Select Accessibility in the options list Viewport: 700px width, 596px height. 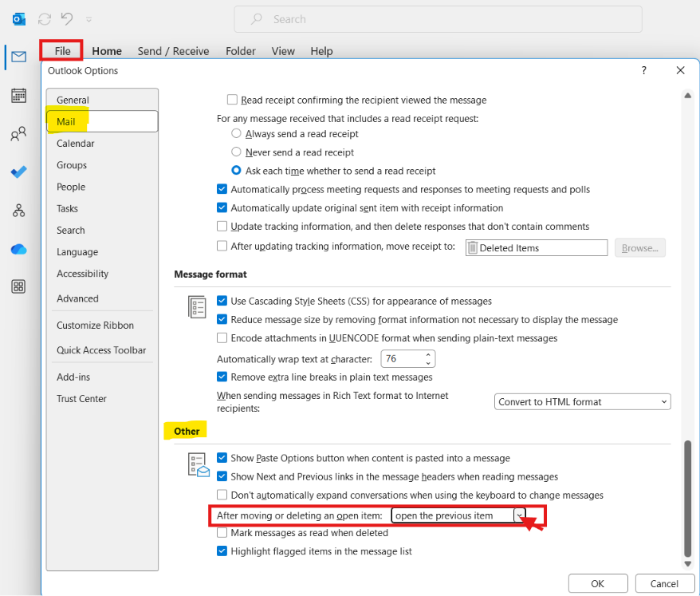pos(102,274)
